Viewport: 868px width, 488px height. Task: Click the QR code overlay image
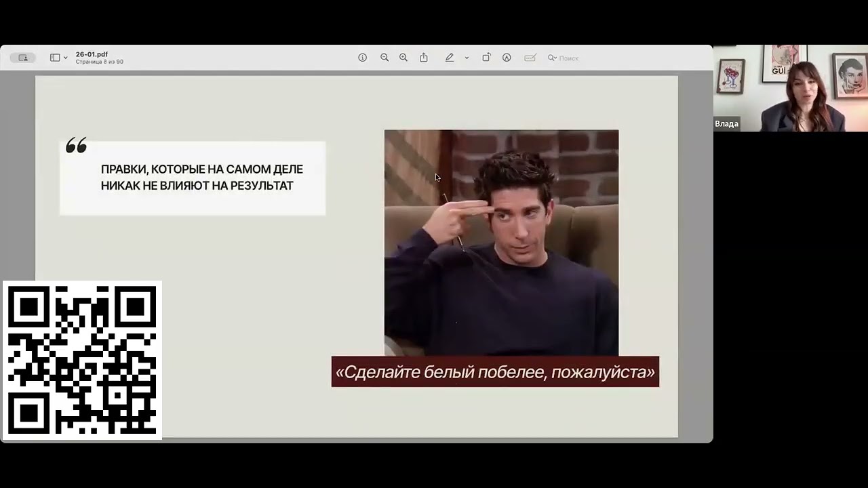tap(82, 360)
